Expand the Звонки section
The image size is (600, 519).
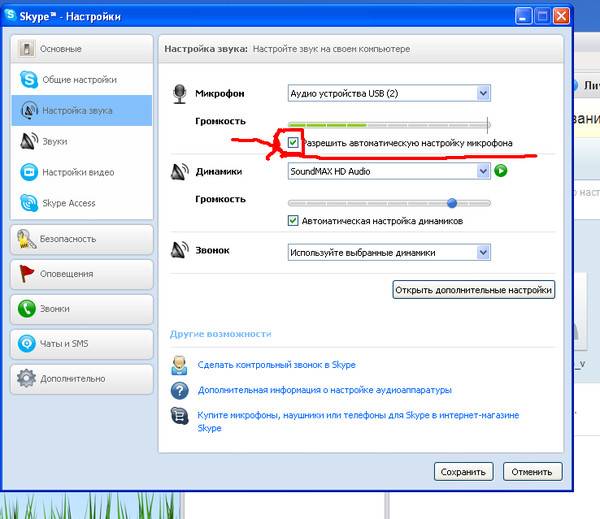(x=82, y=309)
